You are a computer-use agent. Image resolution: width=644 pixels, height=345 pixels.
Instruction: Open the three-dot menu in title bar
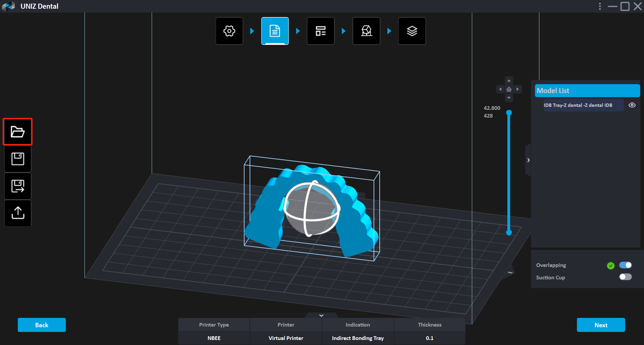coord(600,6)
